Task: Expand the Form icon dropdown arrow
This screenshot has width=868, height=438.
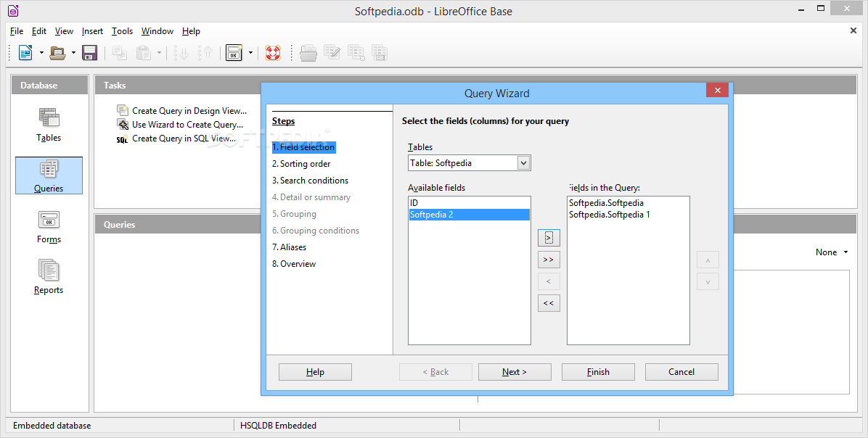Action: [x=250, y=53]
